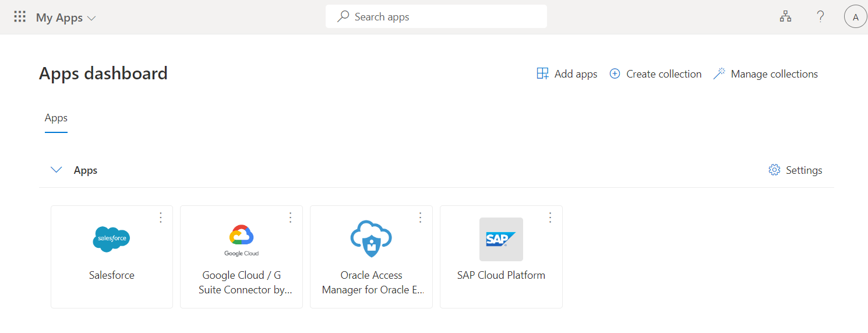Open Oracle tile more options menu

tap(420, 218)
